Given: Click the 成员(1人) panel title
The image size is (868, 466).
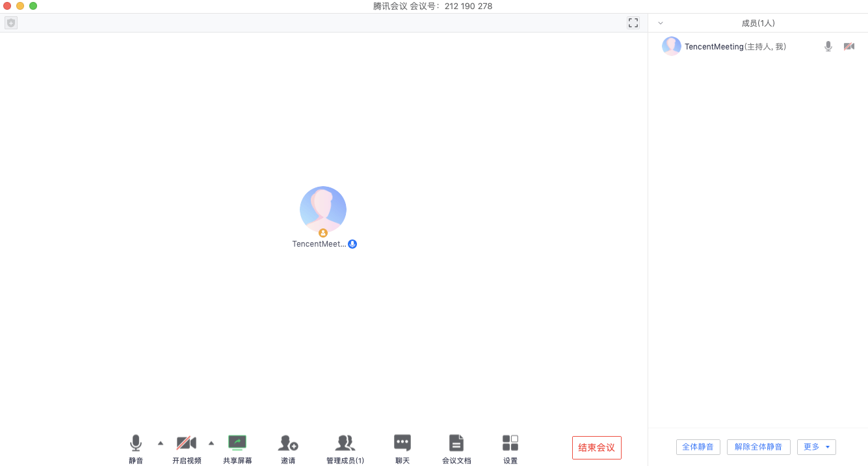Looking at the screenshot, I should coord(758,23).
